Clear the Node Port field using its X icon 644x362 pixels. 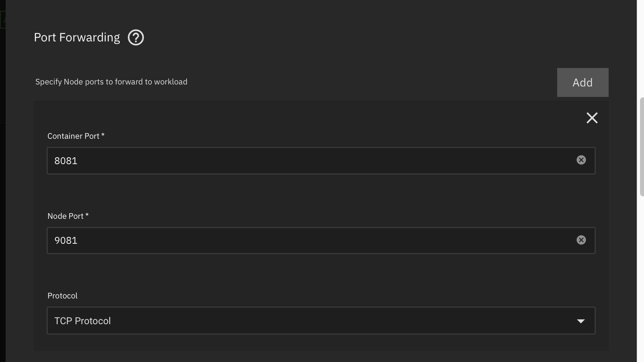(x=581, y=240)
